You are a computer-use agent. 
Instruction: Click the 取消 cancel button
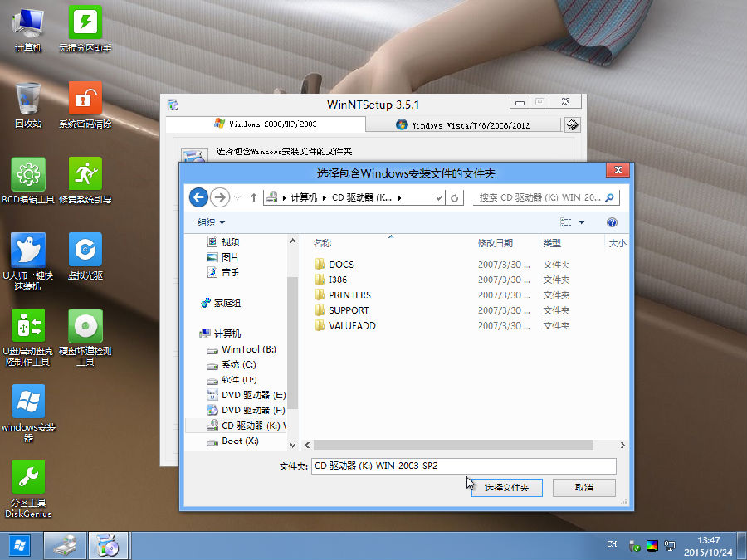point(584,488)
